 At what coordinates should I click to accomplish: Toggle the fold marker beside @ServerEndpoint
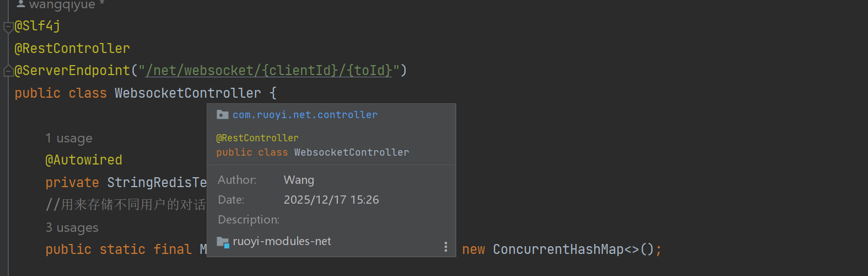click(x=8, y=71)
